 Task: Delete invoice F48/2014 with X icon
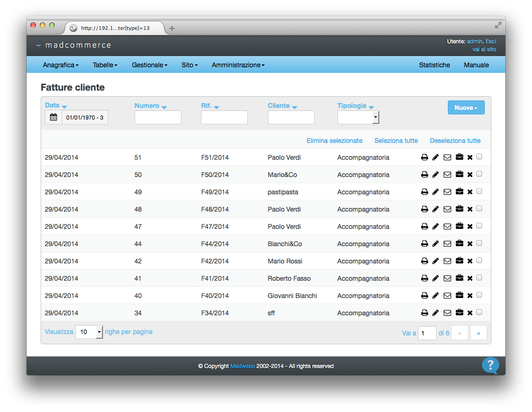[x=470, y=209]
